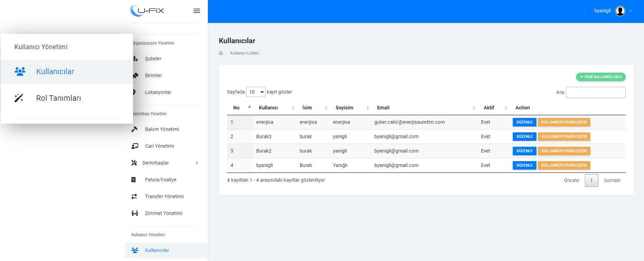Select Lokasyonlar in the sidebar

[x=158, y=92]
